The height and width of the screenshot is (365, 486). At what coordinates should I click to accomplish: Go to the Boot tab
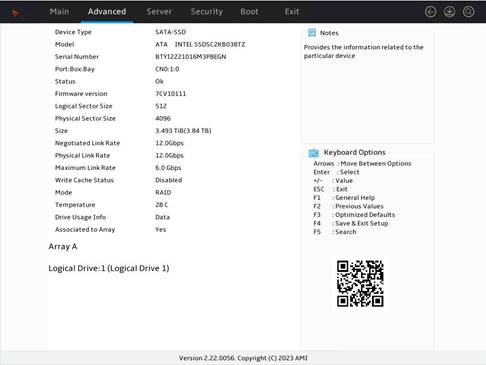click(249, 12)
